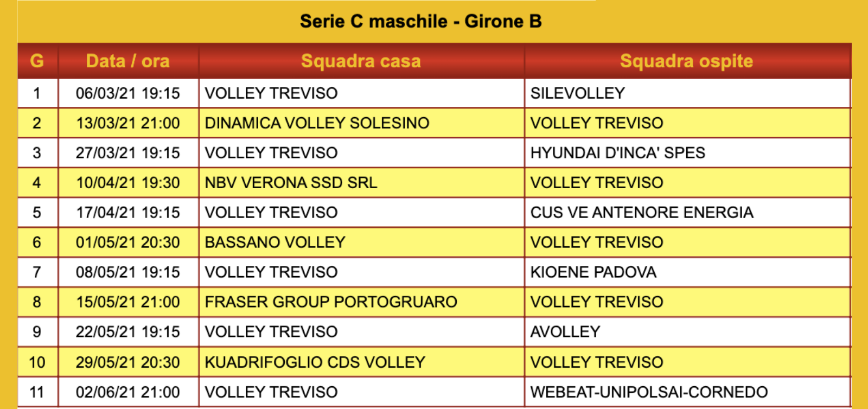This screenshot has width=868, height=409.
Task: Select the NBV VERONA SSD SRL cell
Action: (291, 183)
